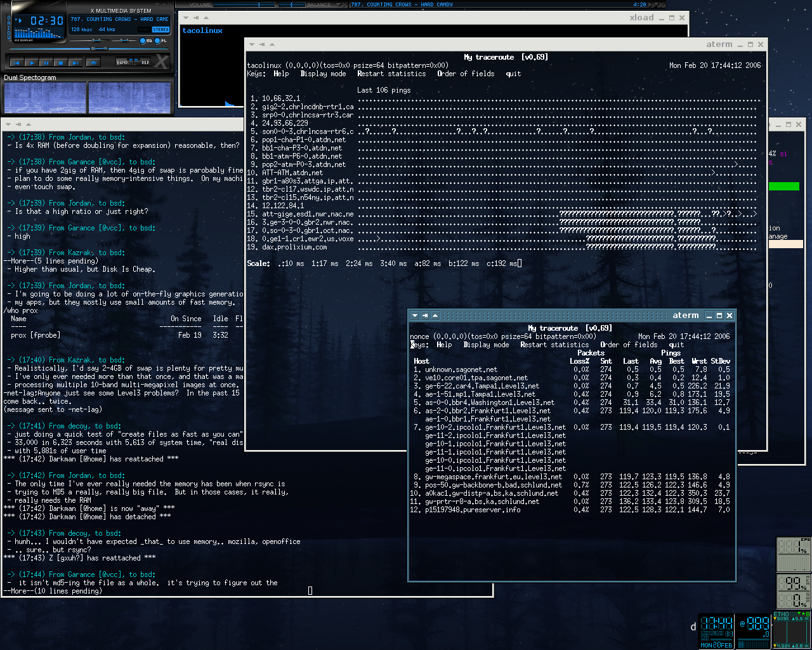This screenshot has height=650, width=812.
Task: Toggle the RAND. shuffle mode in XMMS
Action: pos(123,62)
